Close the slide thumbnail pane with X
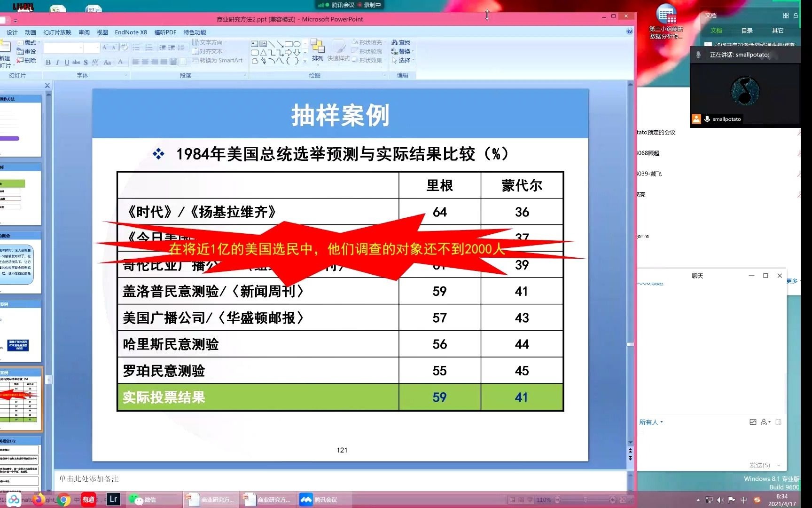Image resolution: width=812 pixels, height=508 pixels. pyautogui.click(x=47, y=85)
